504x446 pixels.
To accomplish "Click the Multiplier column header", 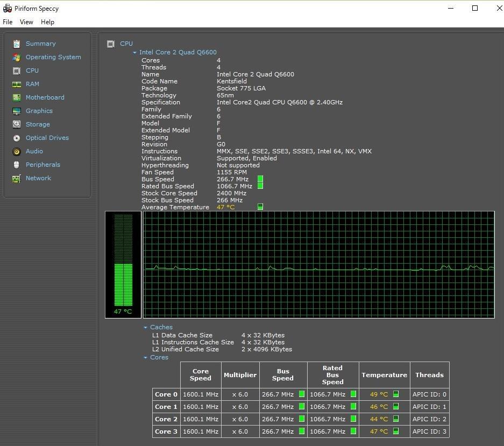I will 240,375.
